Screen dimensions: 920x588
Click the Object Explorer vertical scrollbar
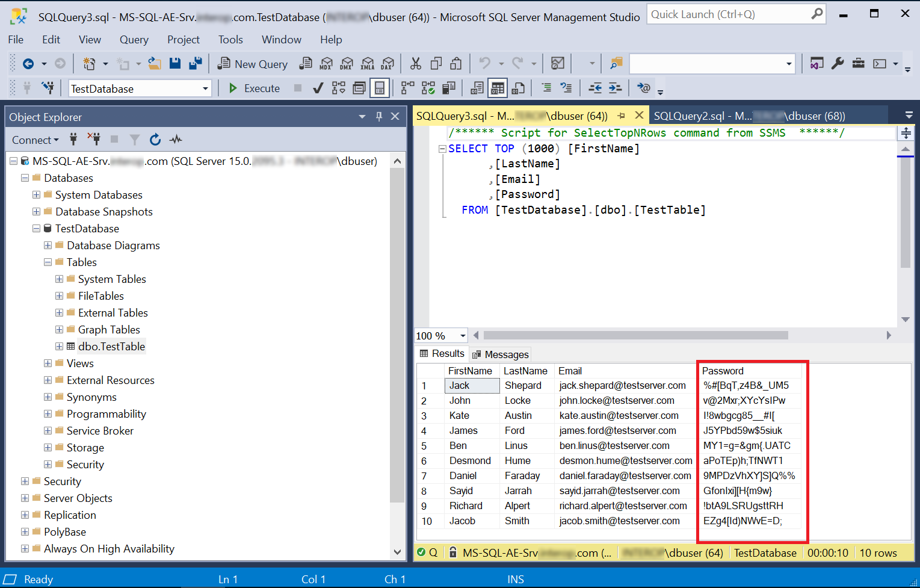click(x=397, y=335)
